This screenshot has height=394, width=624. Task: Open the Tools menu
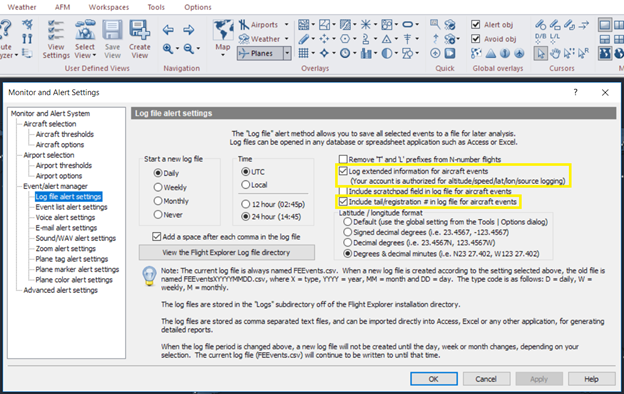click(156, 7)
